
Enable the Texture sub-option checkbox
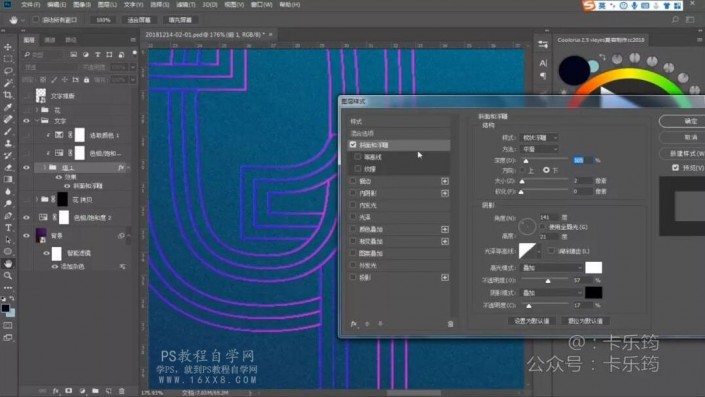click(358, 169)
